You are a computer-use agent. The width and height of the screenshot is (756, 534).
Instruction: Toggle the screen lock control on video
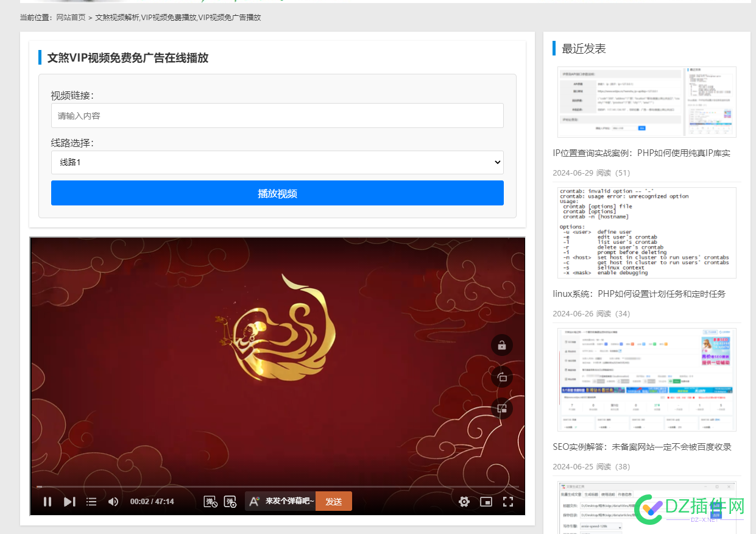(x=501, y=345)
